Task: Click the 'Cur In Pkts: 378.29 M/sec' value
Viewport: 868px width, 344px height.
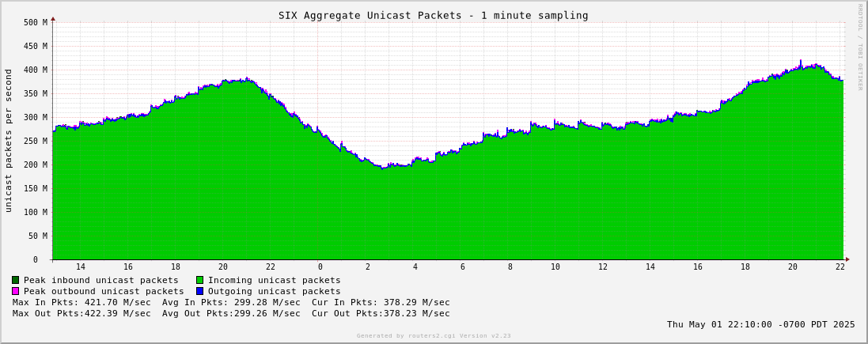Action: click(x=381, y=302)
